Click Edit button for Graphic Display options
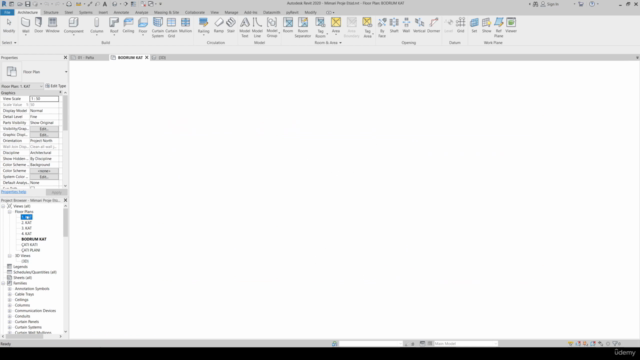 tap(44, 135)
